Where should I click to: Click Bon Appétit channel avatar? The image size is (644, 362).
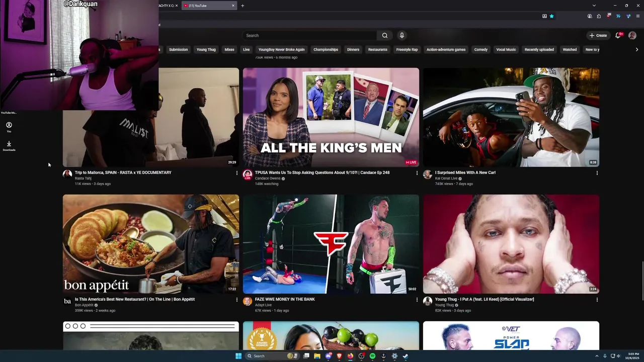[67, 301]
